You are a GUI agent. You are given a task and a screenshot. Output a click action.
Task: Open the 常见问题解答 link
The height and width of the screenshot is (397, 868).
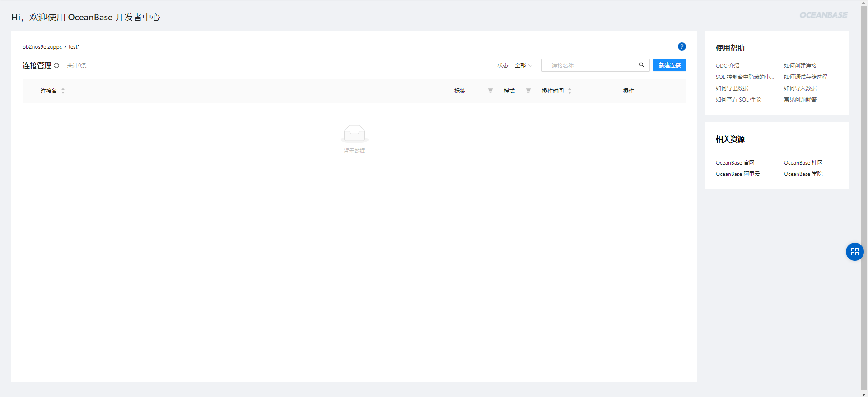(x=800, y=100)
